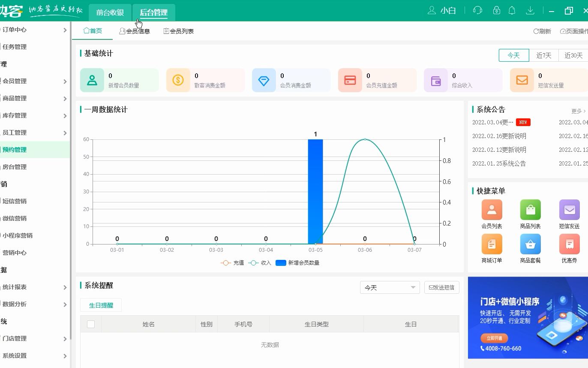
Task: Switch to 后台管理 tab
Action: point(154,12)
